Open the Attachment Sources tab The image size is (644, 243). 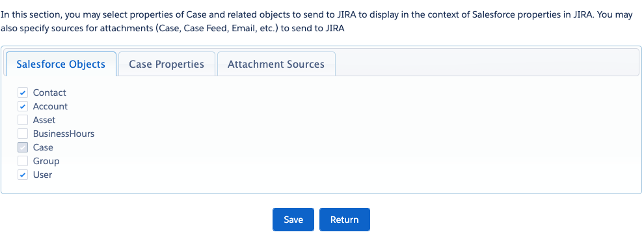point(276,64)
